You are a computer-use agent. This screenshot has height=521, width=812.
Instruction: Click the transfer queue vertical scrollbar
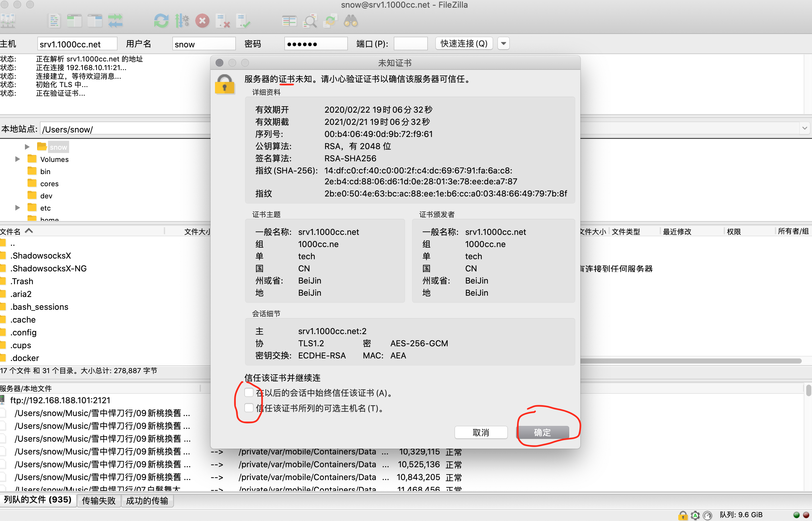tap(808, 390)
